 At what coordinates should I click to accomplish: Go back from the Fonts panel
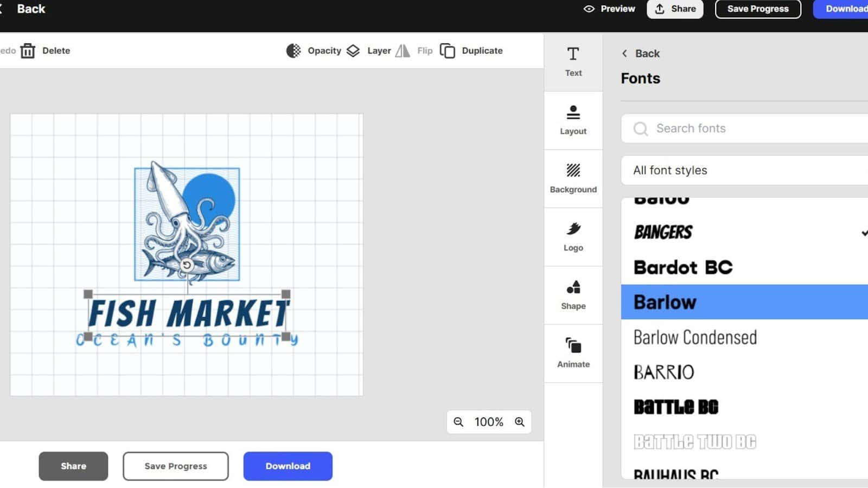[x=641, y=54]
